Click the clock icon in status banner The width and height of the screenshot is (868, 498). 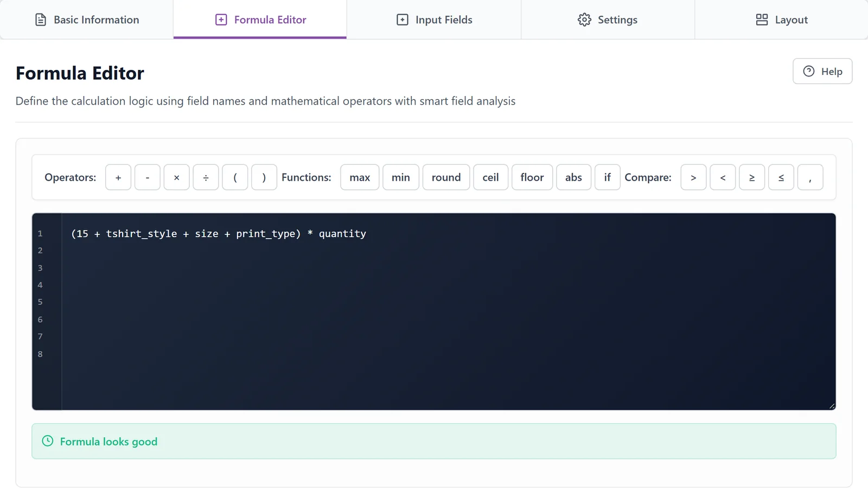pyautogui.click(x=48, y=441)
